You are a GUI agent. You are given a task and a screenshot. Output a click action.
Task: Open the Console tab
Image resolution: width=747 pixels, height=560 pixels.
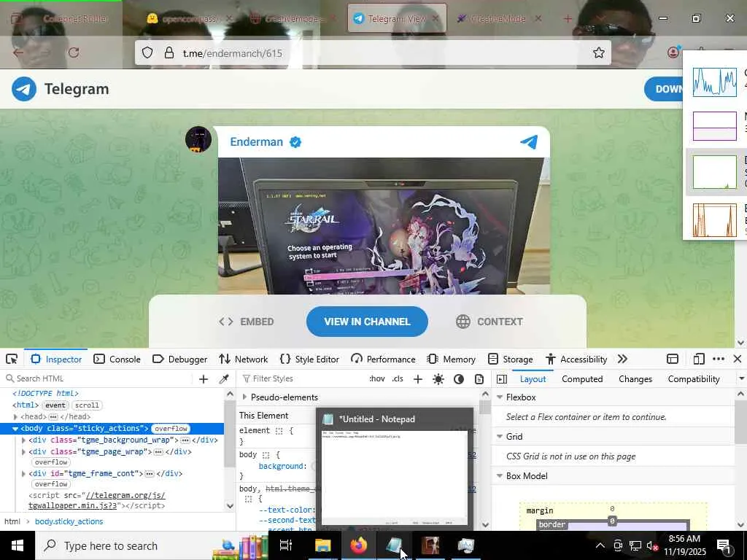[x=117, y=359]
